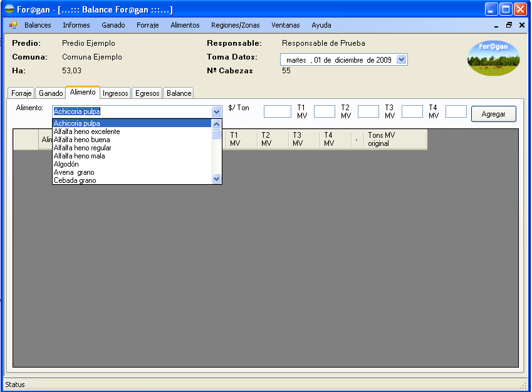Screen dimensions: 532x392
Task: Select Alfalfa heno excelente from list
Action: [86, 132]
